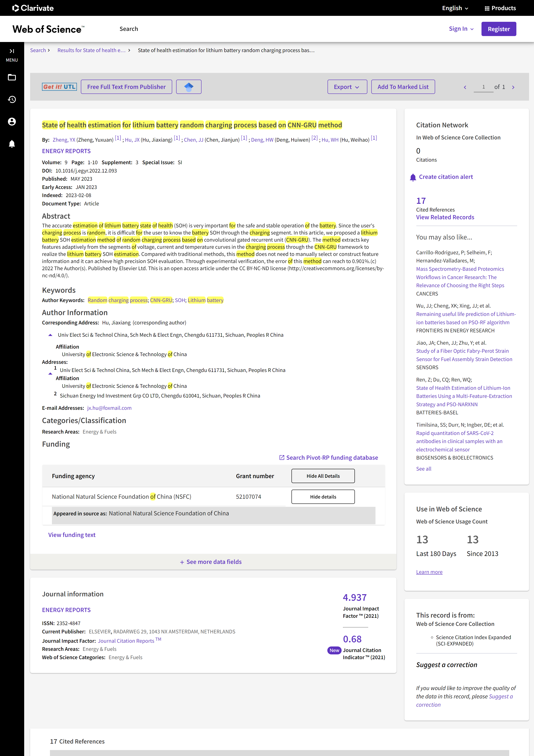Open the Sign In menu
Image resolution: width=534 pixels, height=756 pixels.
pos(461,29)
